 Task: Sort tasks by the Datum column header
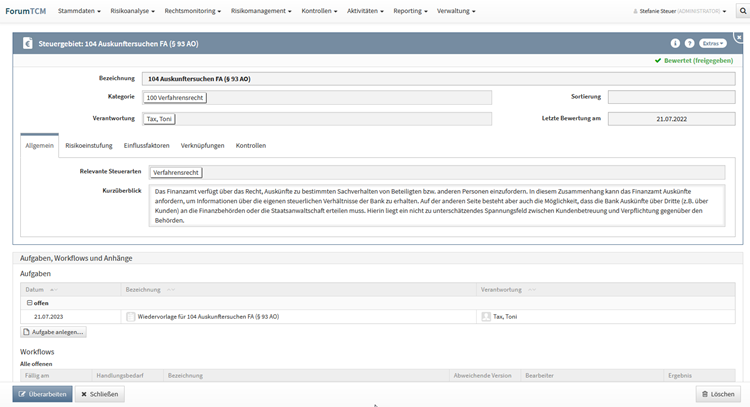click(x=35, y=289)
